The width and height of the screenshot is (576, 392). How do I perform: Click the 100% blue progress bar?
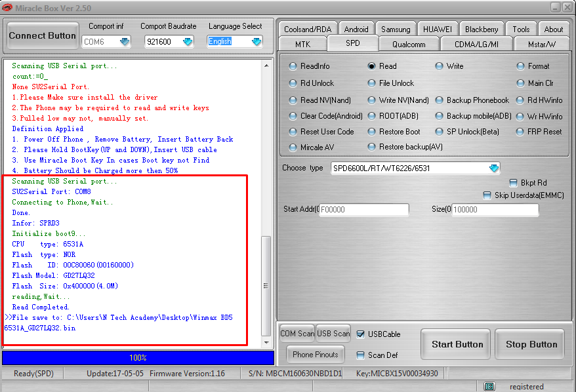[x=138, y=357]
